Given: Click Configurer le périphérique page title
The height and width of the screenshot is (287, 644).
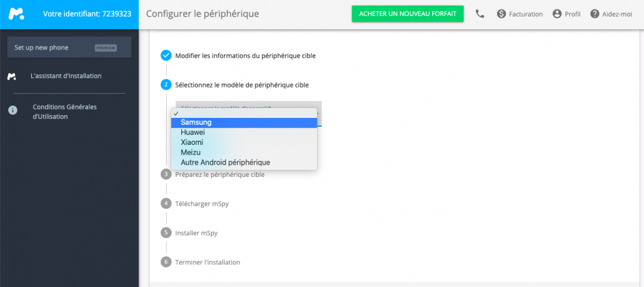Looking at the screenshot, I should point(203,14).
